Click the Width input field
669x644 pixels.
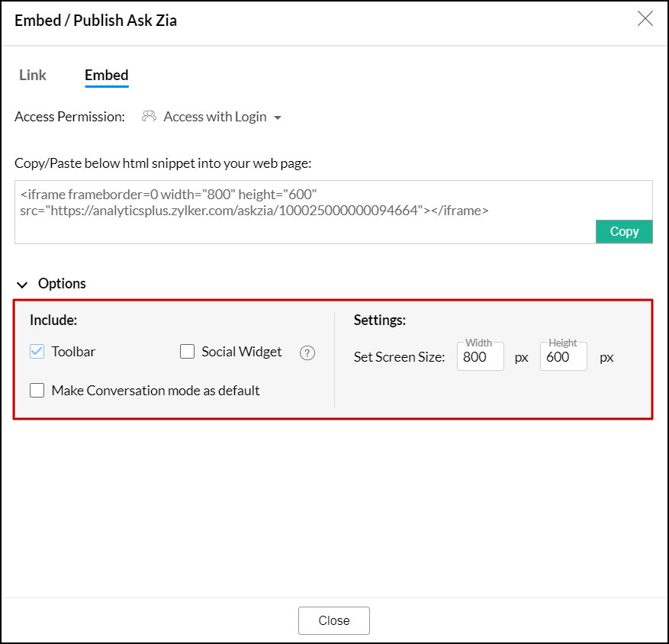(480, 357)
